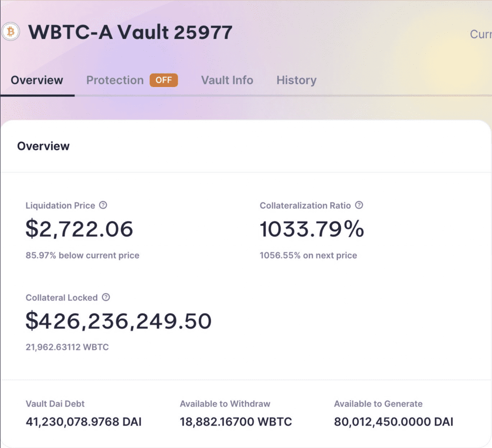Switch to the Protection tab
The image size is (492, 448).
[x=115, y=80]
